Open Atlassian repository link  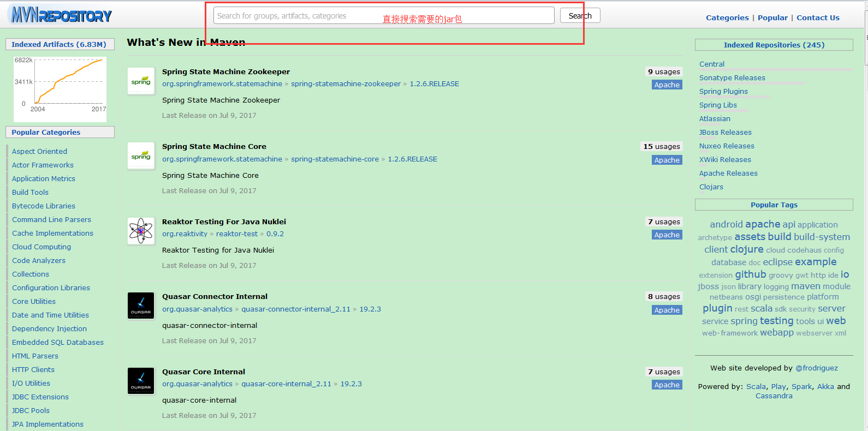pos(715,118)
